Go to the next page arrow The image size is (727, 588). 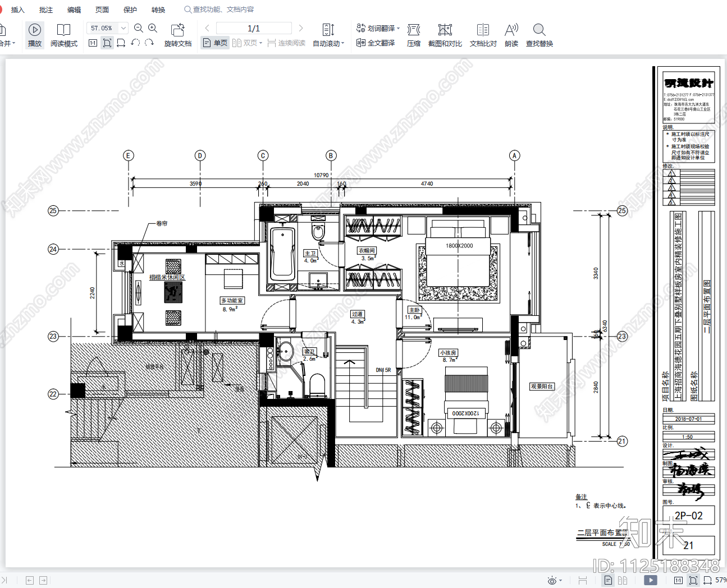301,28
